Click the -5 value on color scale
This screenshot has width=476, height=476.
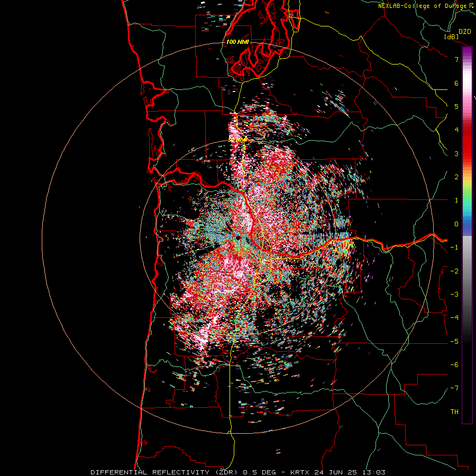tap(454, 342)
